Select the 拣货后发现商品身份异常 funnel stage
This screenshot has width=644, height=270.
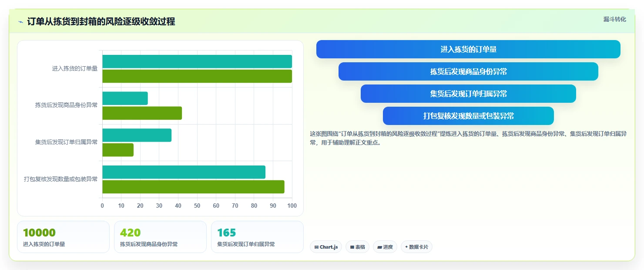click(x=468, y=71)
